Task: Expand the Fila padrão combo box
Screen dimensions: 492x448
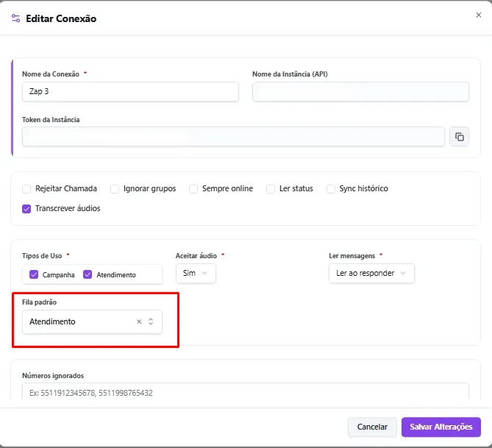Action: 151,321
